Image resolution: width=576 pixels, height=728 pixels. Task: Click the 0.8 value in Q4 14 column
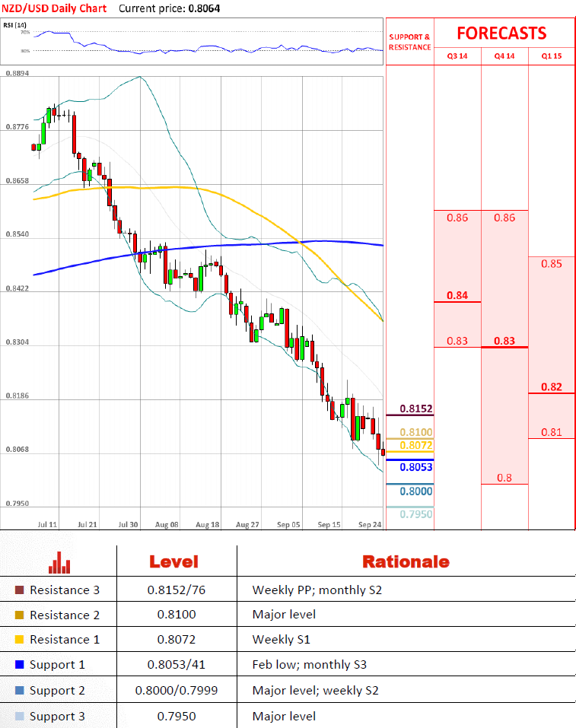[504, 478]
